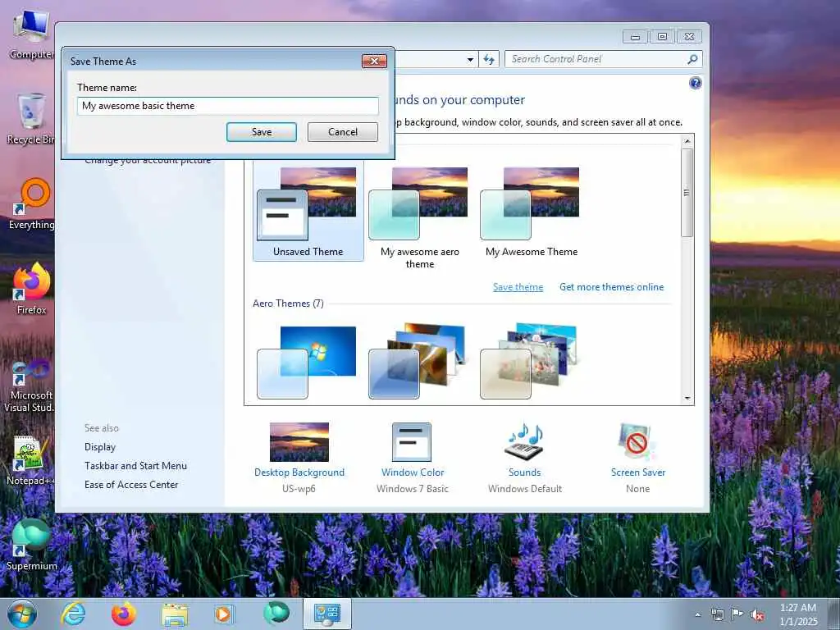Show hidden tray icons arrow

pyautogui.click(x=697, y=615)
